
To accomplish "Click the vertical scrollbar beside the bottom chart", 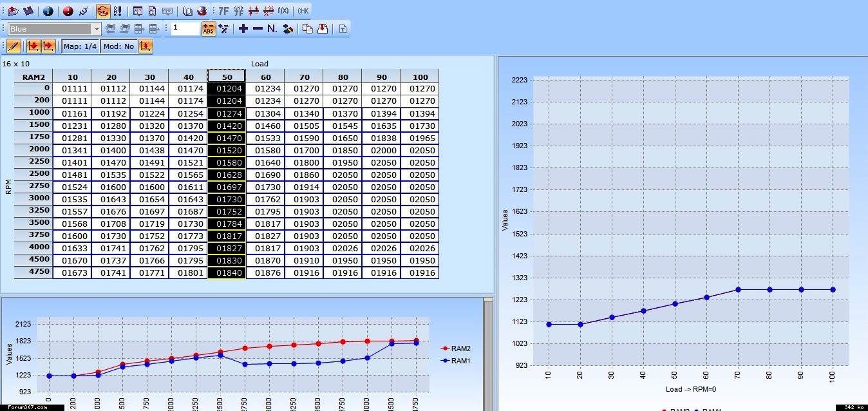I will click(x=488, y=354).
